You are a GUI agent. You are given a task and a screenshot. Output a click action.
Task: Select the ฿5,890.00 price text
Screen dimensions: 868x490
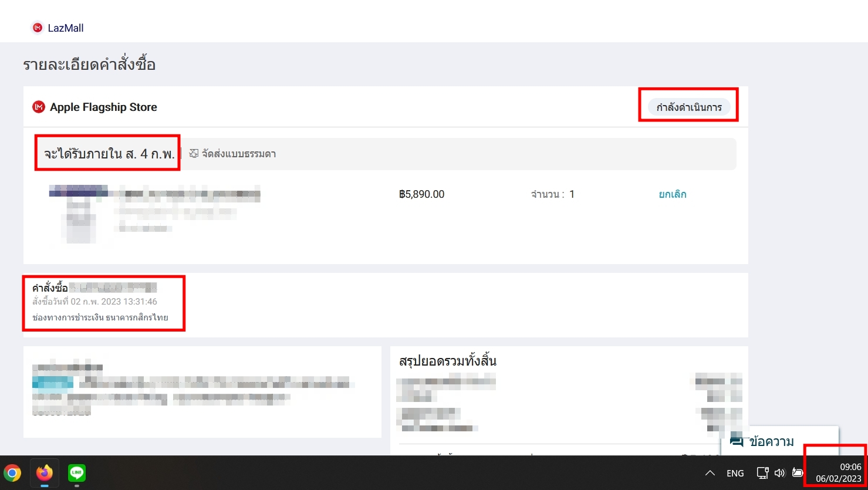tap(422, 194)
